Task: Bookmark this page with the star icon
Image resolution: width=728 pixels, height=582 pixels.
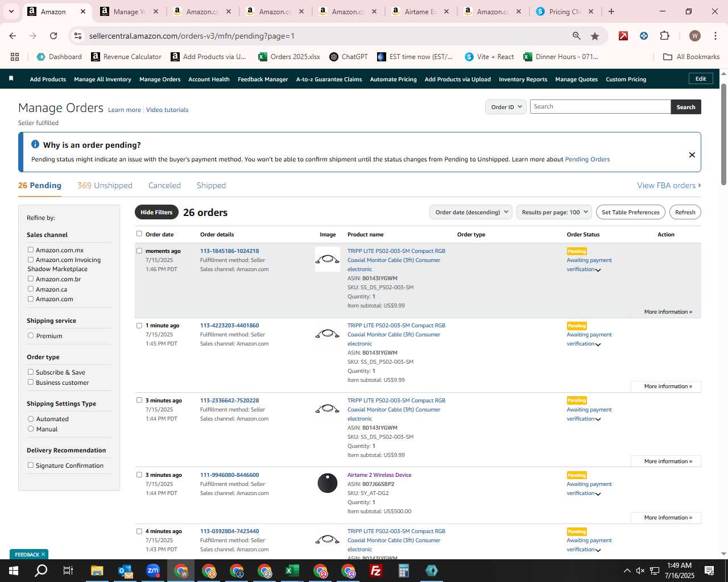Action: [595, 36]
